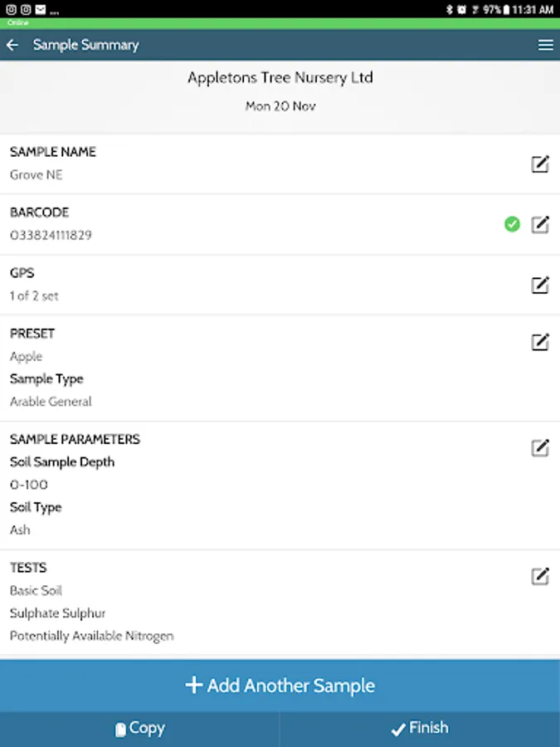The height and width of the screenshot is (747, 560).
Task: Edit the Preset section
Action: [x=540, y=342]
